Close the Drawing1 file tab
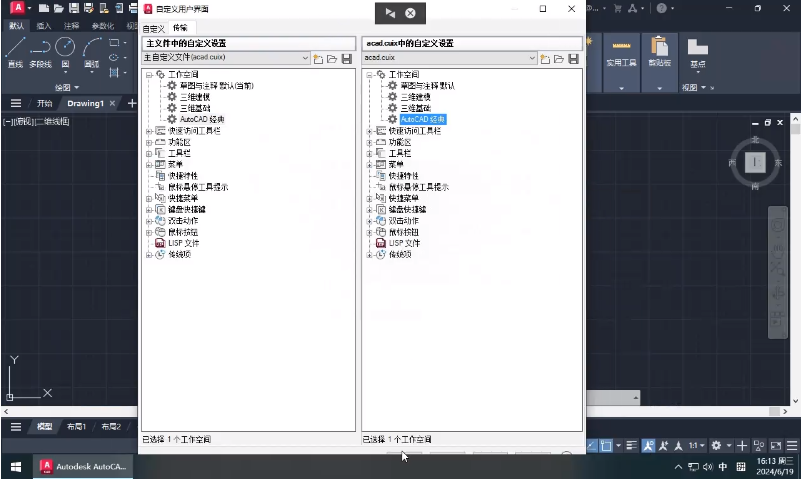This screenshot has width=801, height=479. tap(112, 103)
